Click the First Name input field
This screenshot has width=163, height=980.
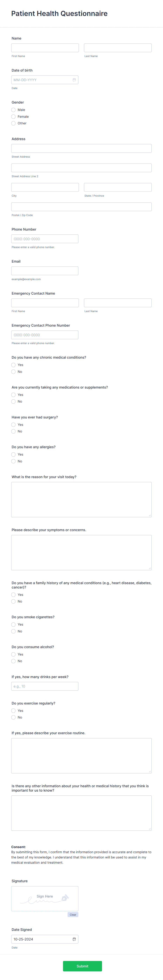(45, 47)
